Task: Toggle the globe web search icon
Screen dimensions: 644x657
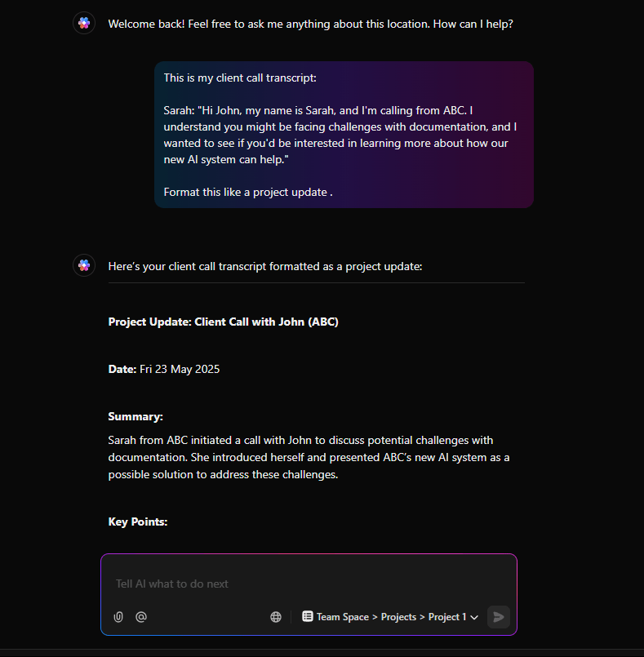Action: 276,617
